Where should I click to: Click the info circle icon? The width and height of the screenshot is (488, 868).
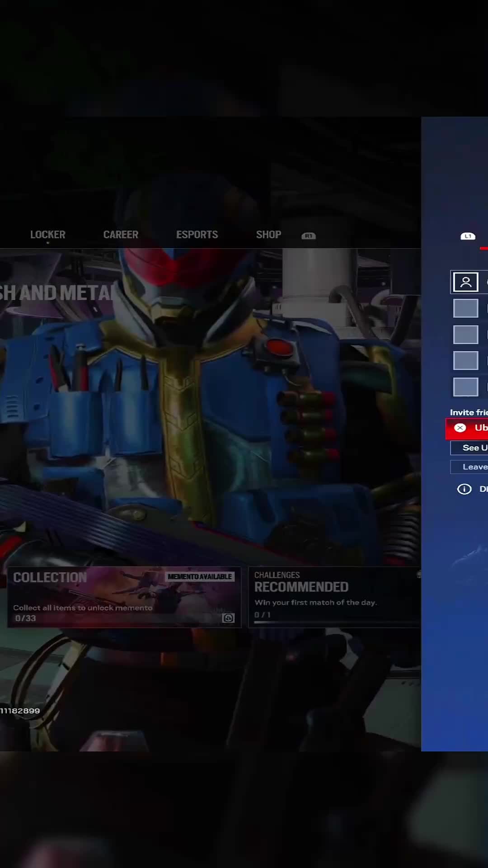tap(464, 489)
